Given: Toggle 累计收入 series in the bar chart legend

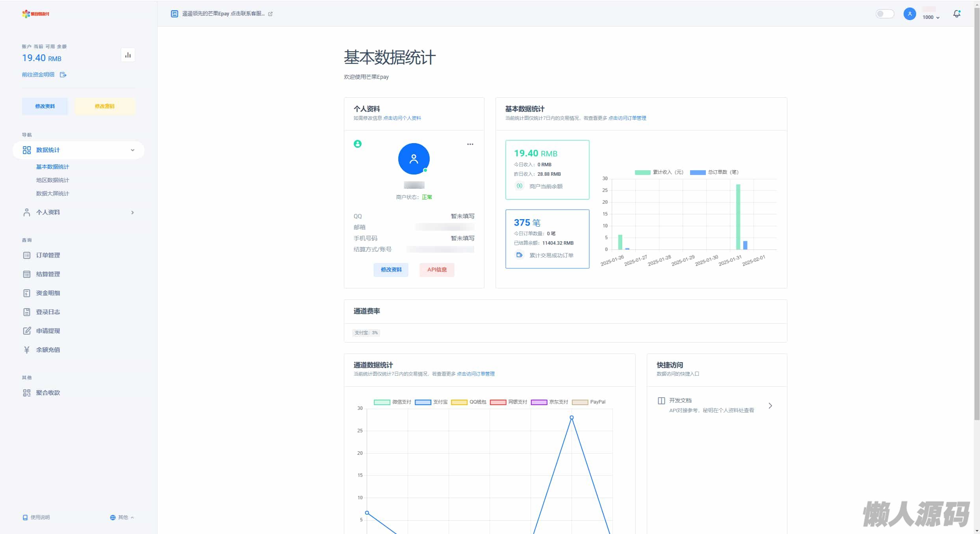Looking at the screenshot, I should (659, 172).
